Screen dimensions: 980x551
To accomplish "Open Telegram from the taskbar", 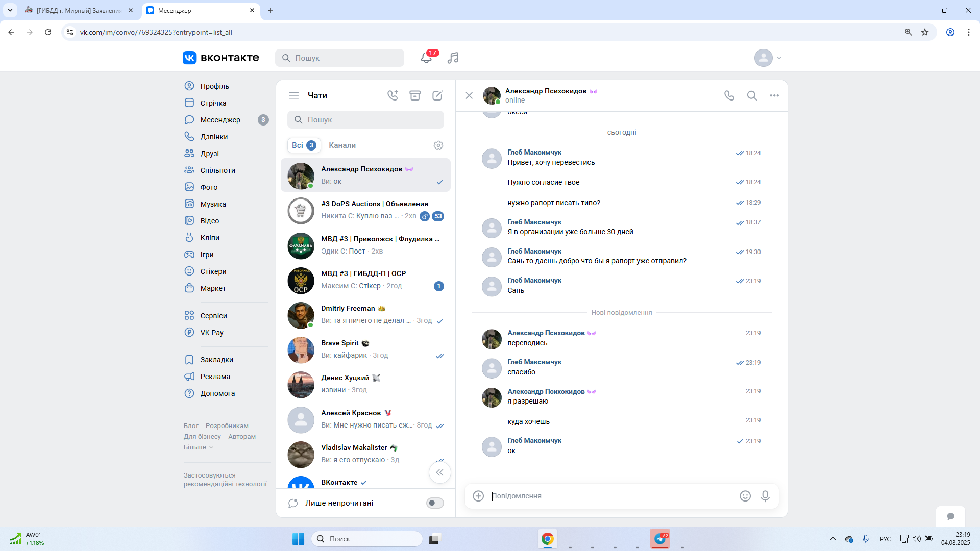I will [660, 539].
